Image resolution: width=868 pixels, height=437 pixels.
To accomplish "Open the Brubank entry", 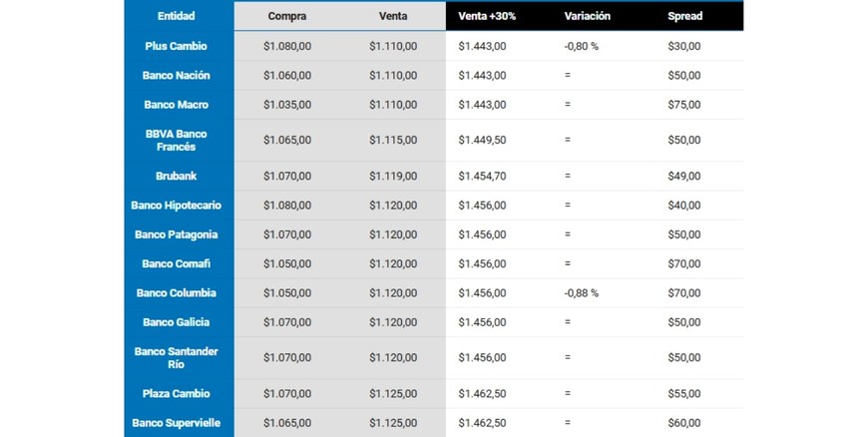I will (177, 176).
